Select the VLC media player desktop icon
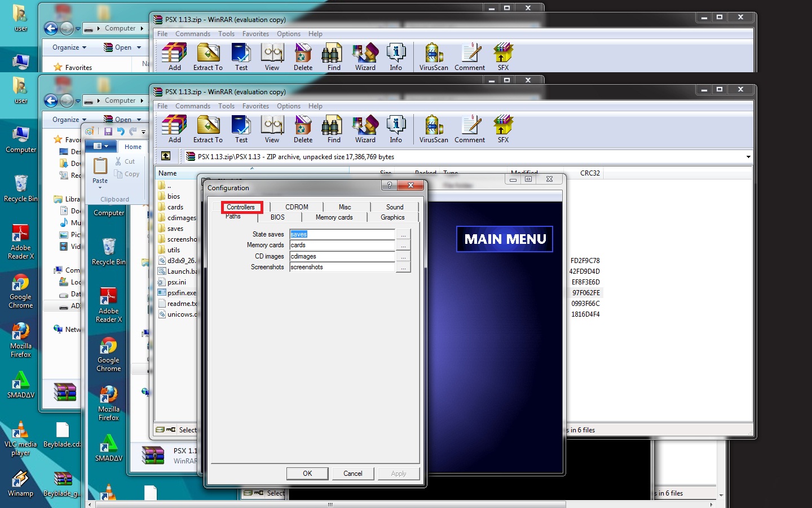 tap(20, 439)
